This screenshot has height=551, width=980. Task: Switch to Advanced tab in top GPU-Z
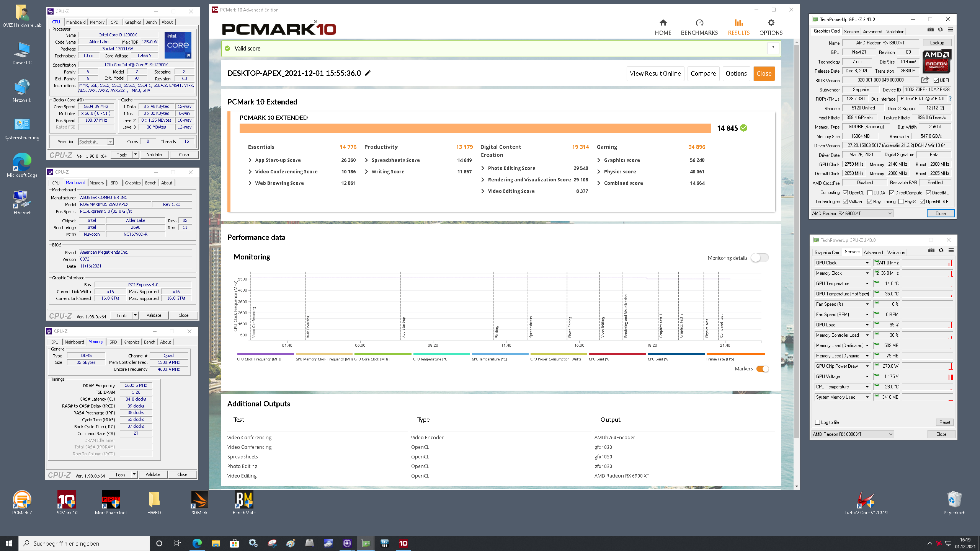coord(872,31)
